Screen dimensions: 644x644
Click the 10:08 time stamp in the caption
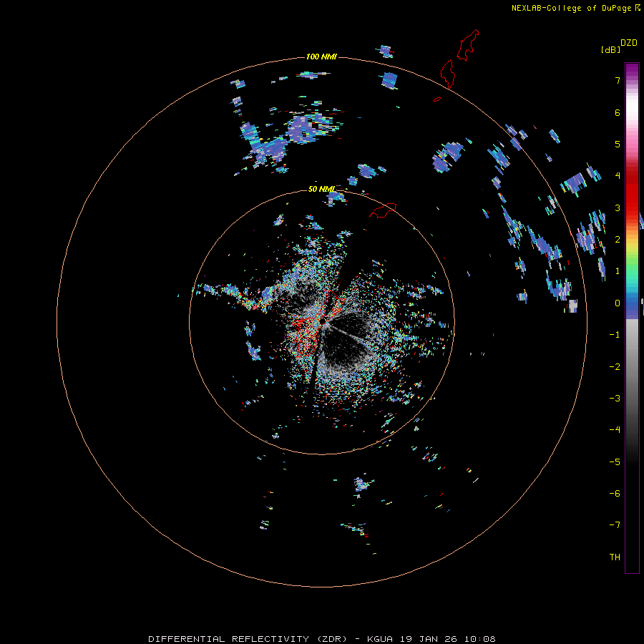479,639
